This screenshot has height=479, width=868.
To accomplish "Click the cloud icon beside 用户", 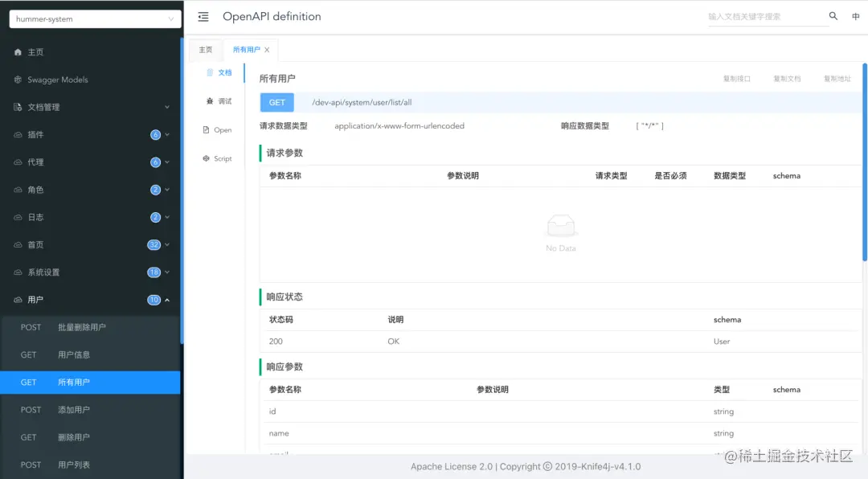I will coord(18,300).
